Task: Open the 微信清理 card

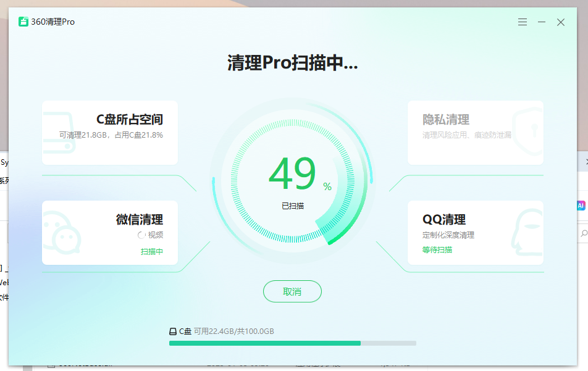Action: click(x=110, y=233)
